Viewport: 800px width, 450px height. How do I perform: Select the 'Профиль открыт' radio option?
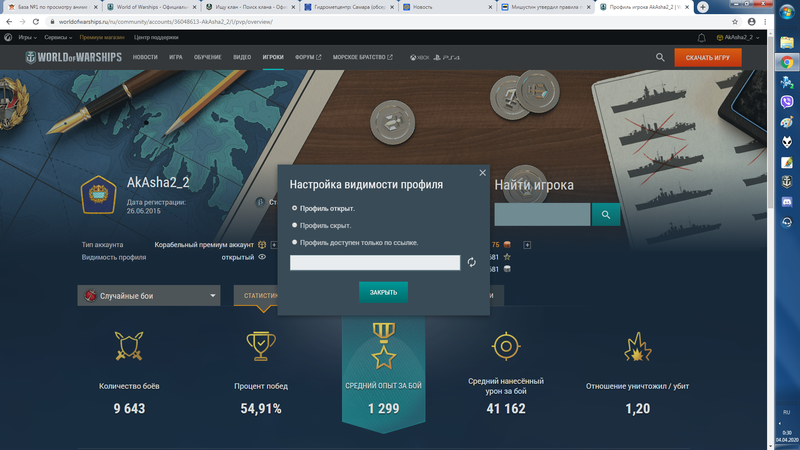point(294,208)
